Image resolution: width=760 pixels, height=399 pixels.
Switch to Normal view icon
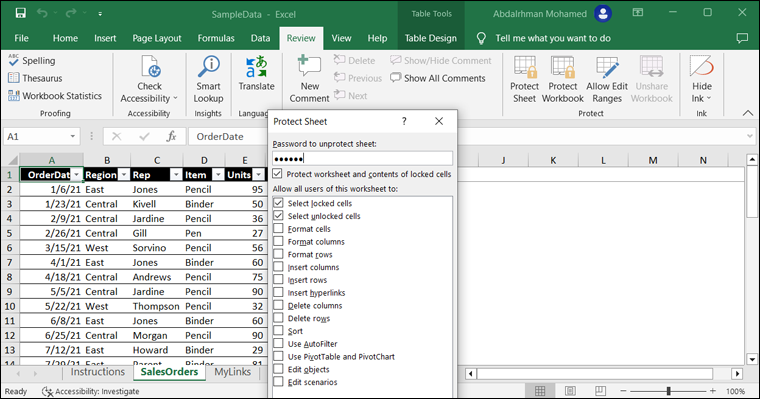coord(540,391)
